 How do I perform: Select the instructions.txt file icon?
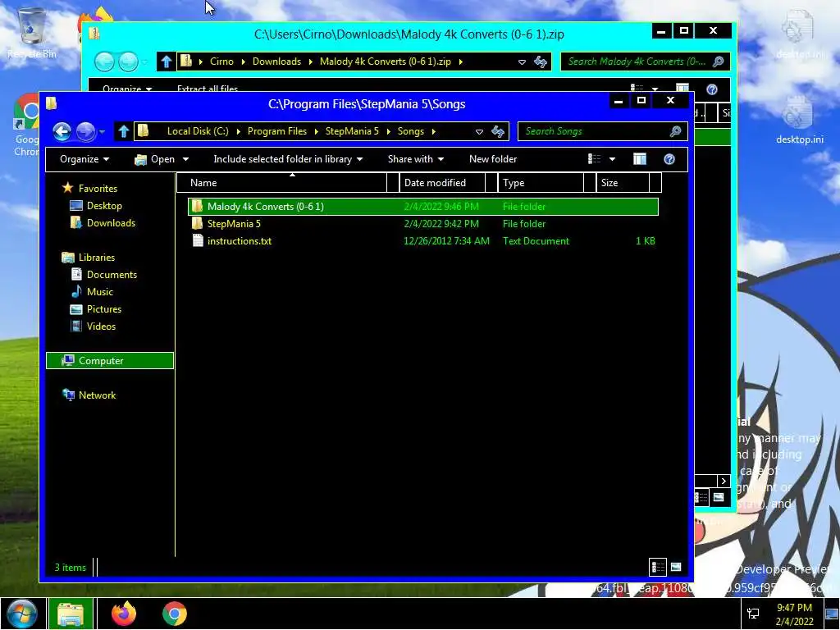click(x=198, y=241)
